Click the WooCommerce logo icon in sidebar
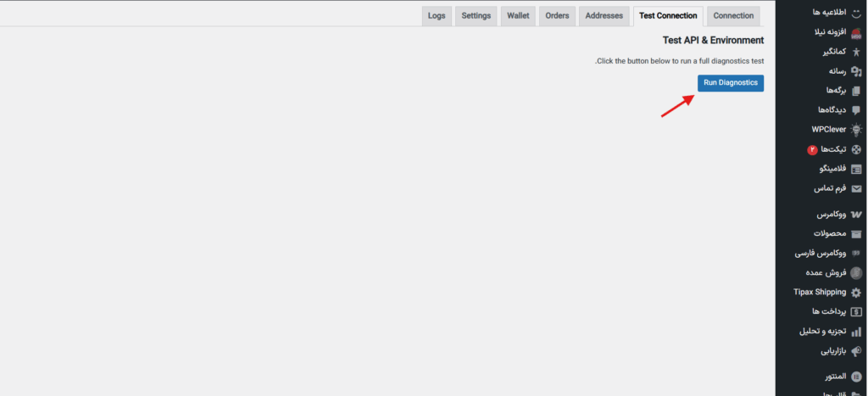 pos(856,215)
